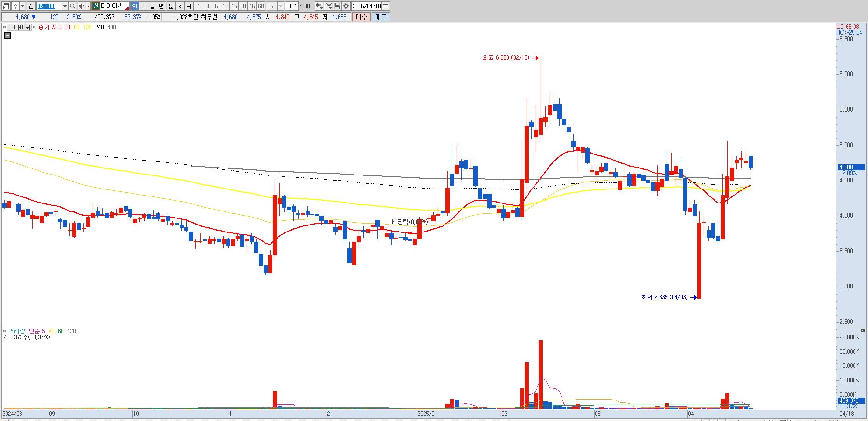The image size is (868, 421).
Task: Switch to tick (틱) chart period
Action: tap(188, 6)
